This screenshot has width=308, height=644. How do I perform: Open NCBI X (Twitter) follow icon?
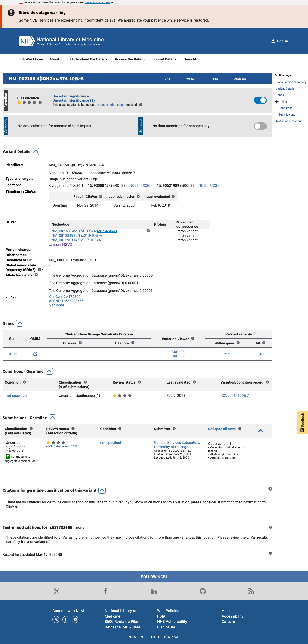coord(56,591)
